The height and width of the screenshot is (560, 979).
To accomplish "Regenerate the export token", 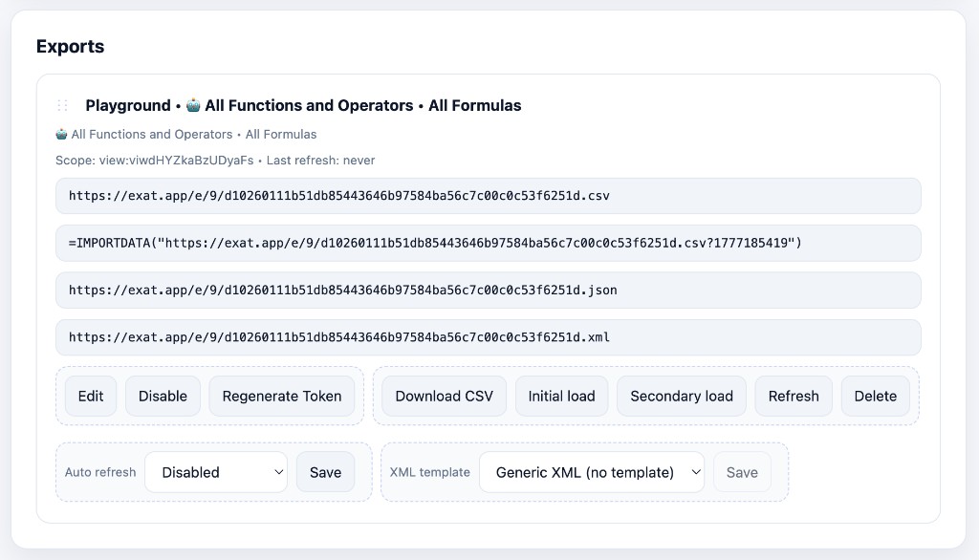I will point(281,395).
